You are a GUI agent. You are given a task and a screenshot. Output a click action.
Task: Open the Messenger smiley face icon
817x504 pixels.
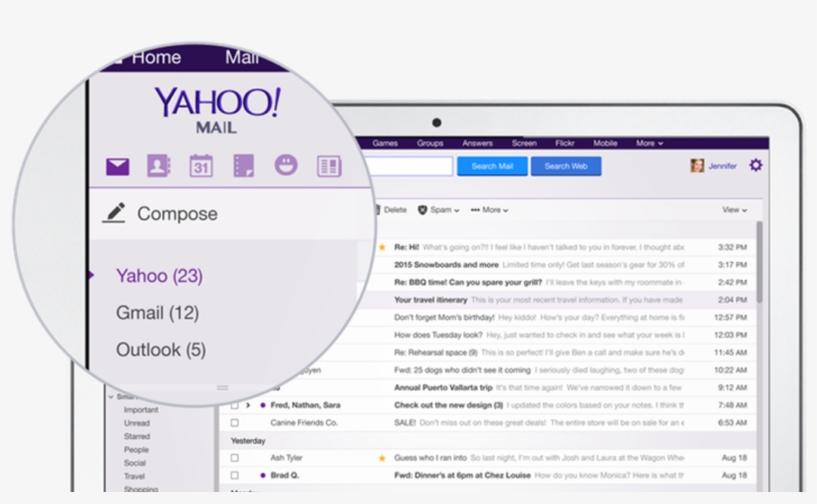coord(286,165)
